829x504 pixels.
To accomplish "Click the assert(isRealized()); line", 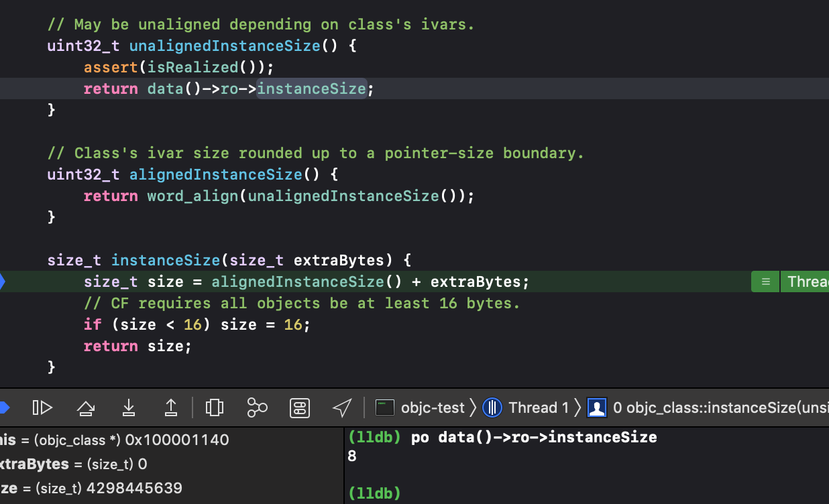I will coord(179,68).
